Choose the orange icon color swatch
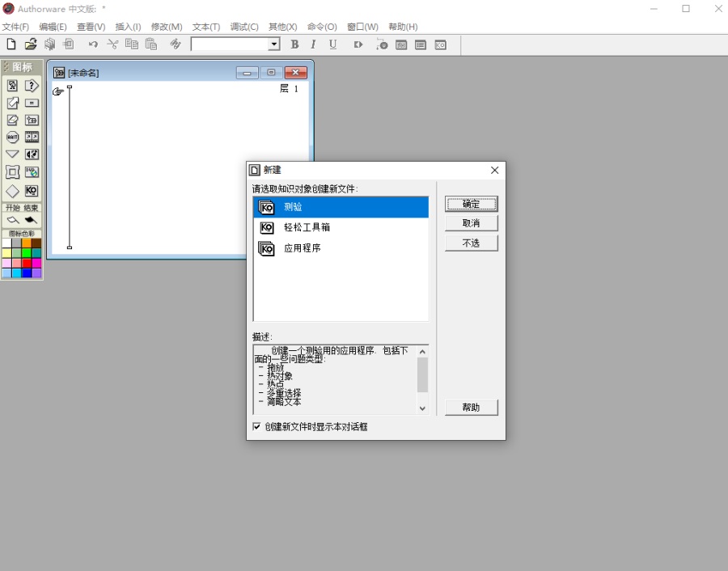The width and height of the screenshot is (728, 571). (x=27, y=243)
